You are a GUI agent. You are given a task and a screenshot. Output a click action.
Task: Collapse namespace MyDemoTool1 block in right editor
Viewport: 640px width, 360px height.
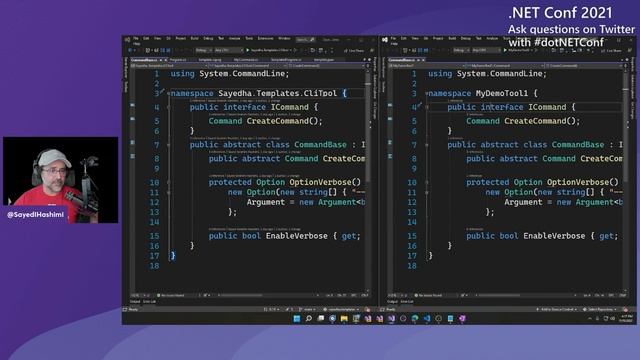click(427, 93)
